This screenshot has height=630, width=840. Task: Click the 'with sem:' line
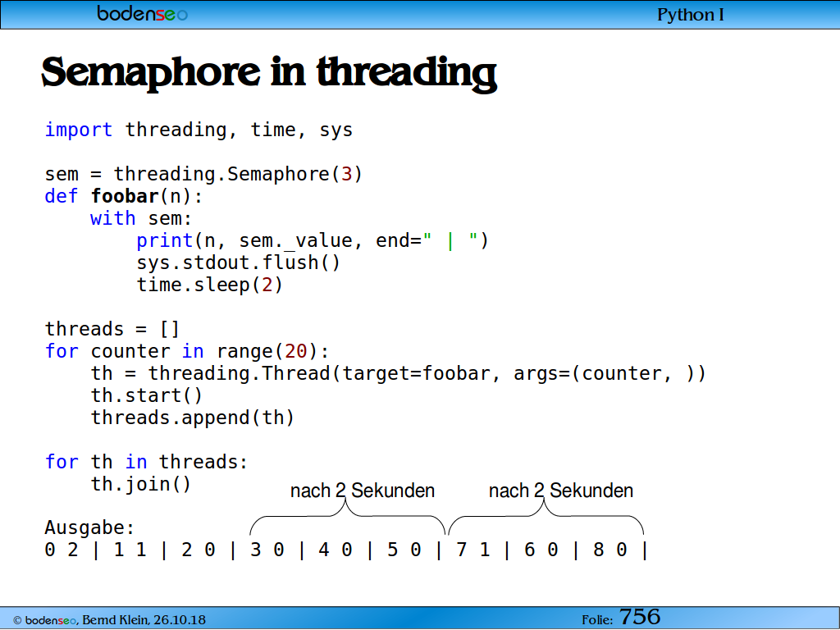click(x=141, y=218)
